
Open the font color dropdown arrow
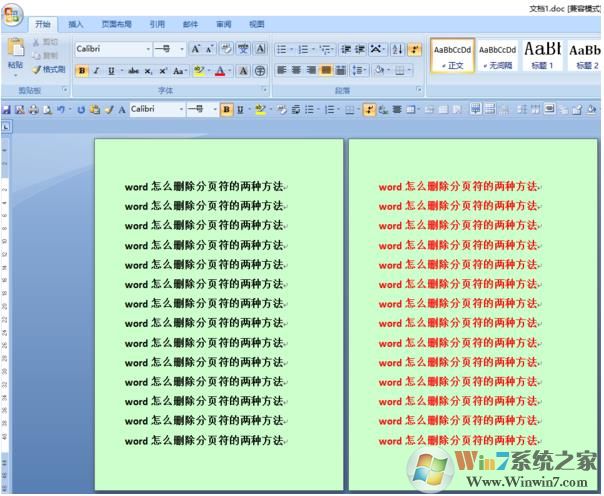tap(229, 71)
